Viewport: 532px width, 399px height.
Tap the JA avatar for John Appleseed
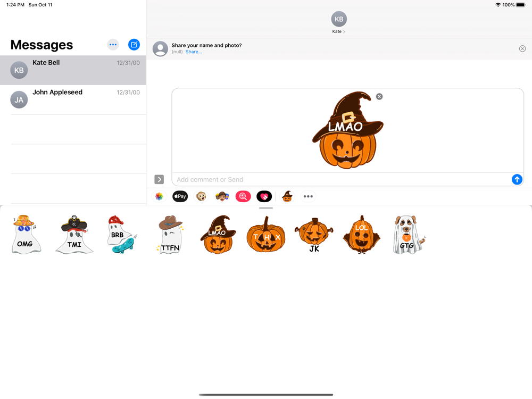point(19,100)
